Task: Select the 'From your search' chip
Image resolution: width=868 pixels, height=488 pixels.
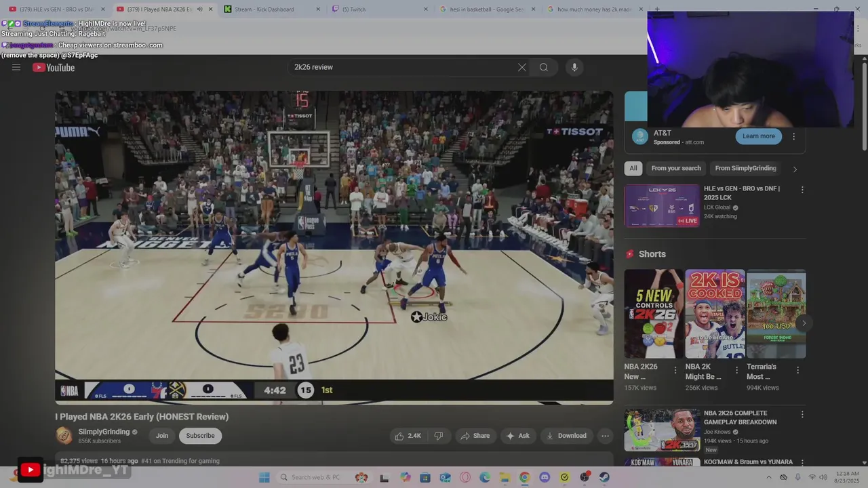Action: click(x=676, y=168)
